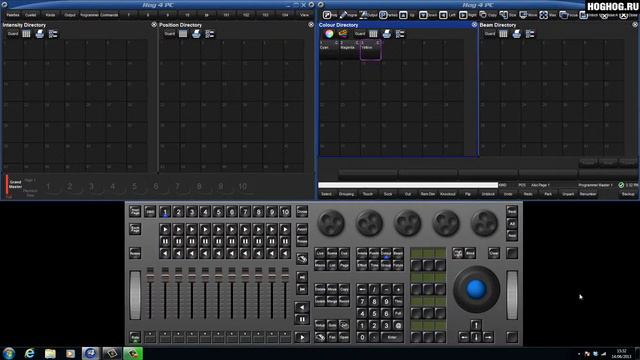The image size is (640, 360).
Task: Toggle Guard in Beam Directory
Action: (x=490, y=34)
